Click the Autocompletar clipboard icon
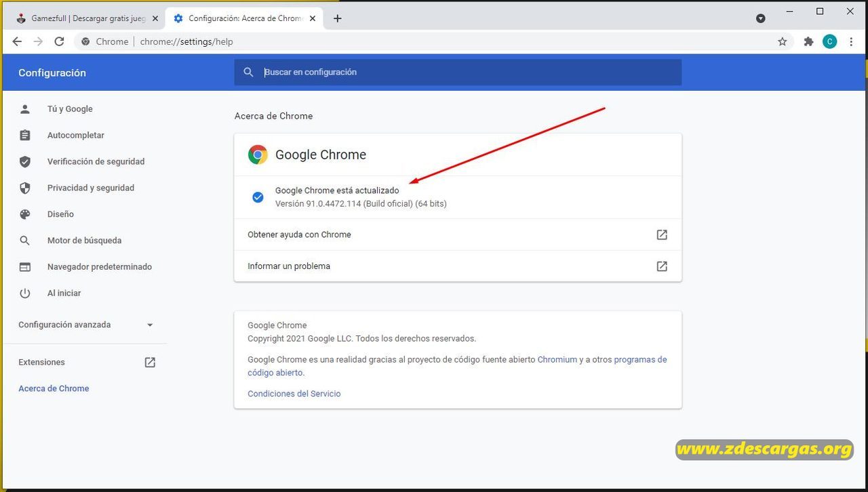This screenshot has height=492, width=868. [25, 135]
